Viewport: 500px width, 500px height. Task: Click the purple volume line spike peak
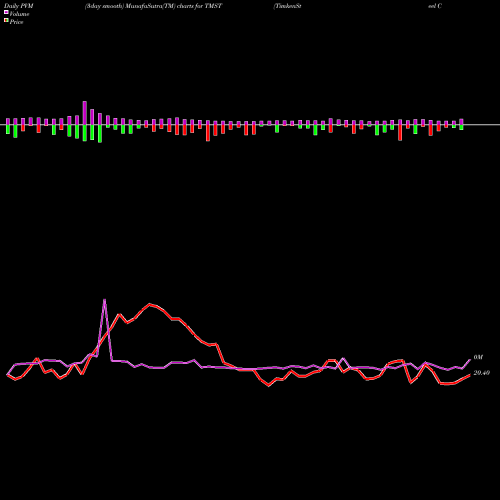(x=105, y=300)
